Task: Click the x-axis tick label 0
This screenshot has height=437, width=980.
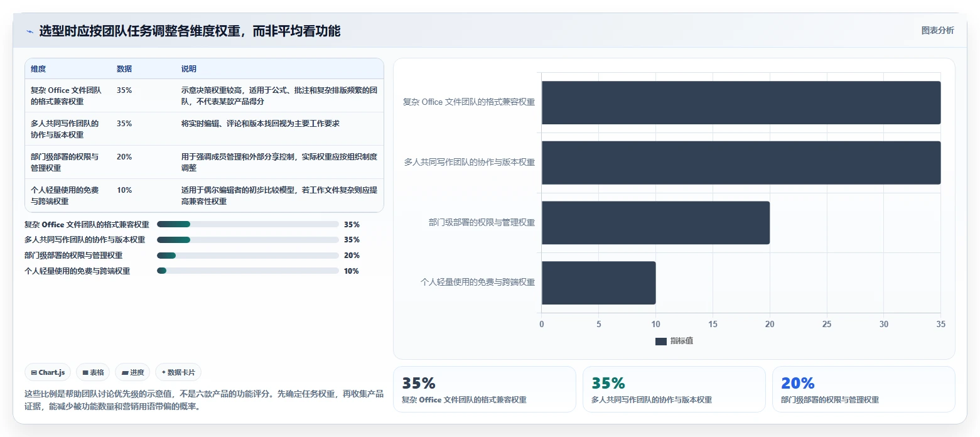Action: [x=542, y=325]
